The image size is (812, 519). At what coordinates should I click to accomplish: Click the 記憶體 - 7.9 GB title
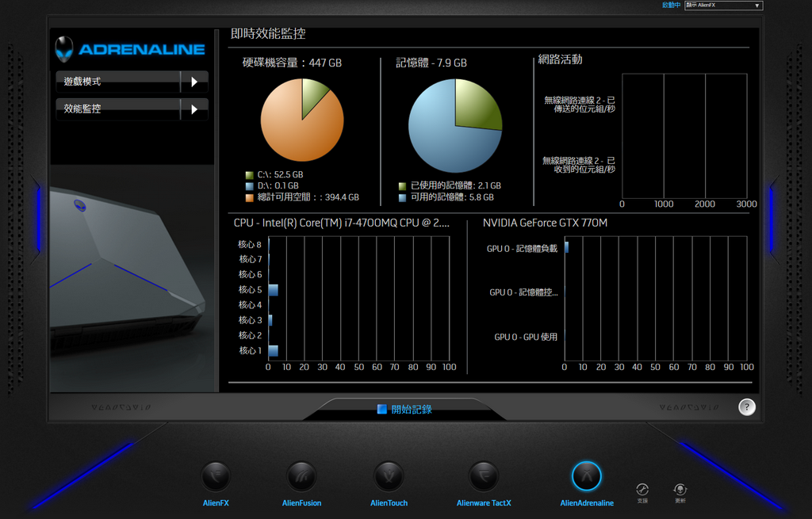431,63
